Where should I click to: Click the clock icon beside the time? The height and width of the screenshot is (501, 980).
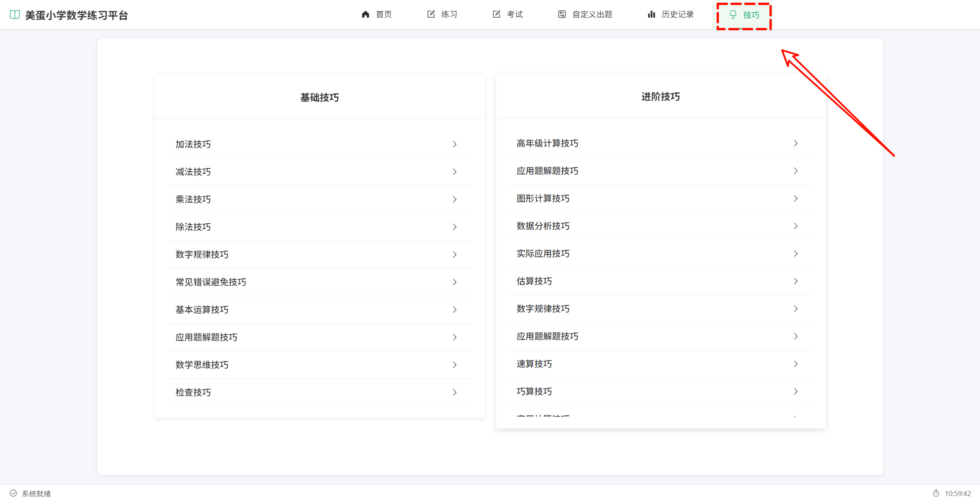coord(936,493)
